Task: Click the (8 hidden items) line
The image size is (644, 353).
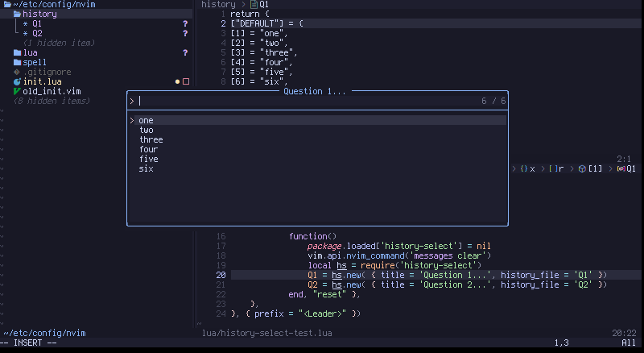Action: 52,102
